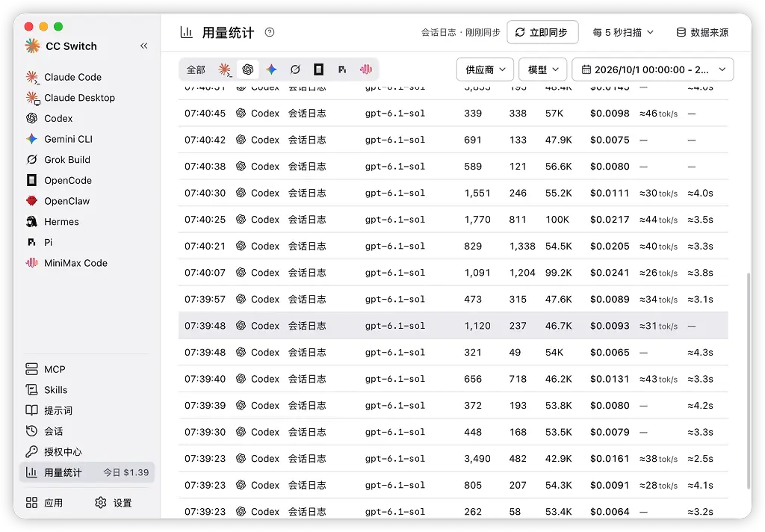This screenshot has width=765, height=532.
Task: Collapse the sidebar with the double-chevron icon
Action: click(143, 46)
